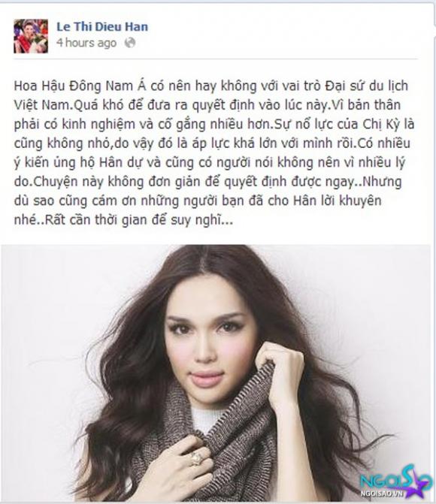Open the attached photo of the woman
The image size is (436, 504).
(x=216, y=373)
